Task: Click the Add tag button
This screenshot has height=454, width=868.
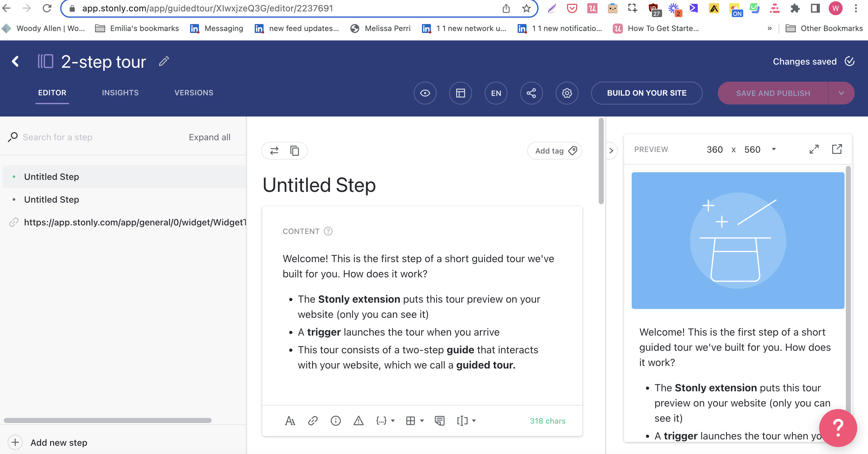Action: [554, 151]
